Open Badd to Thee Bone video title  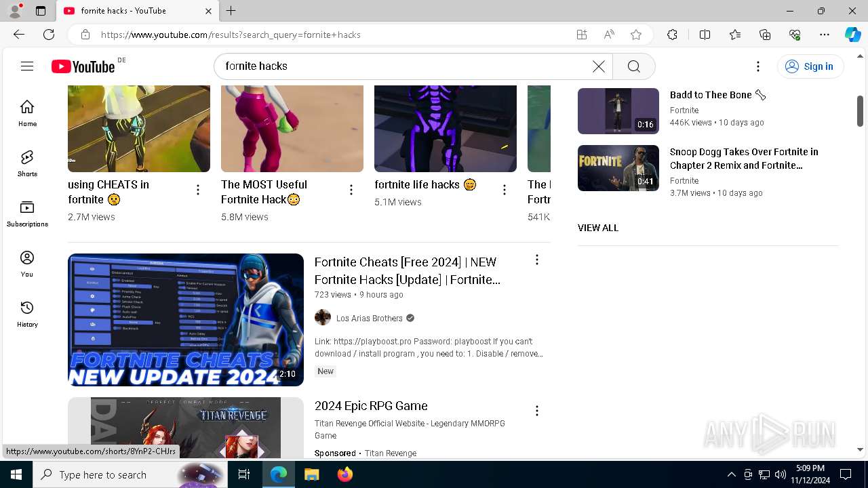[717, 95]
